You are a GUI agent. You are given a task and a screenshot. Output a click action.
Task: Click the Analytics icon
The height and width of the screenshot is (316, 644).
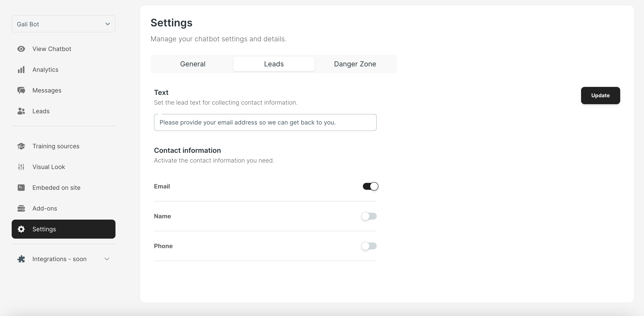[21, 69]
